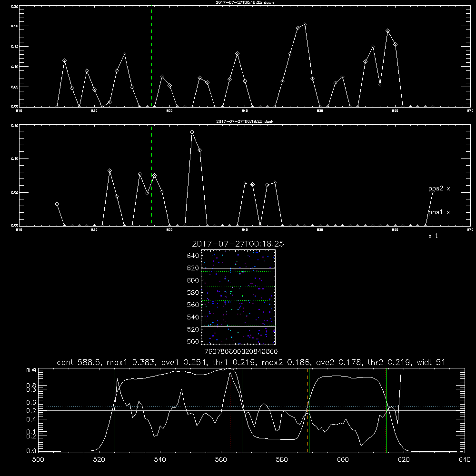
Task: Click "max2 0.186" in the statistics line
Action: click(x=287, y=362)
